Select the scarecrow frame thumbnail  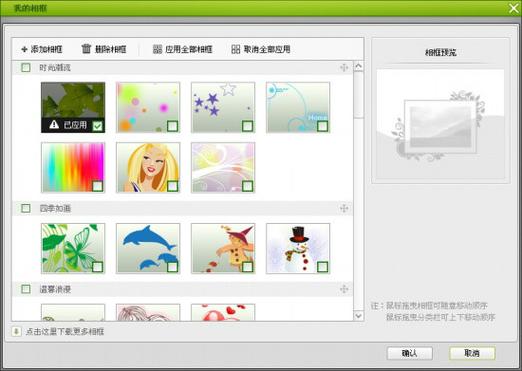(x=223, y=248)
